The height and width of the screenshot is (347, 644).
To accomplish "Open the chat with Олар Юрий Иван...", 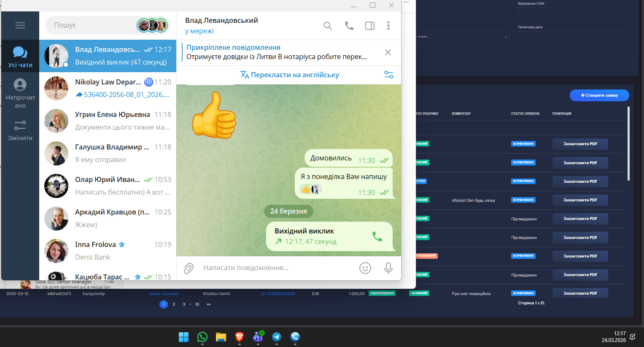I will point(108,186).
